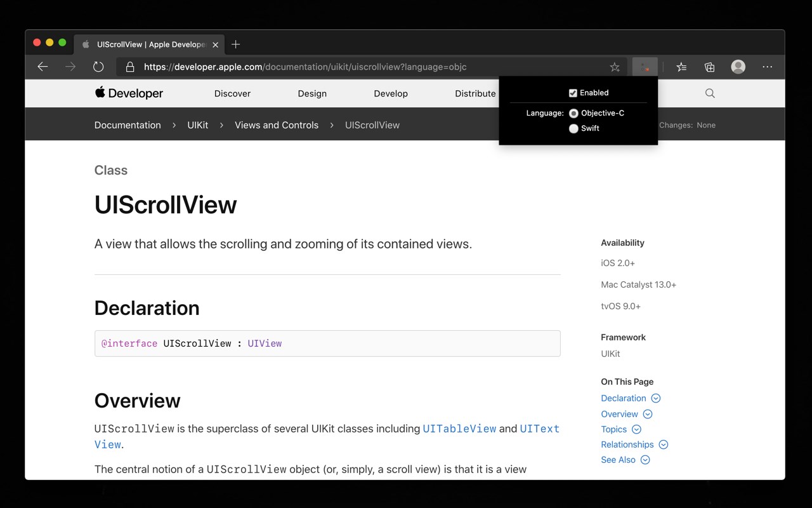Reload the current page
The image size is (812, 508).
(98, 67)
